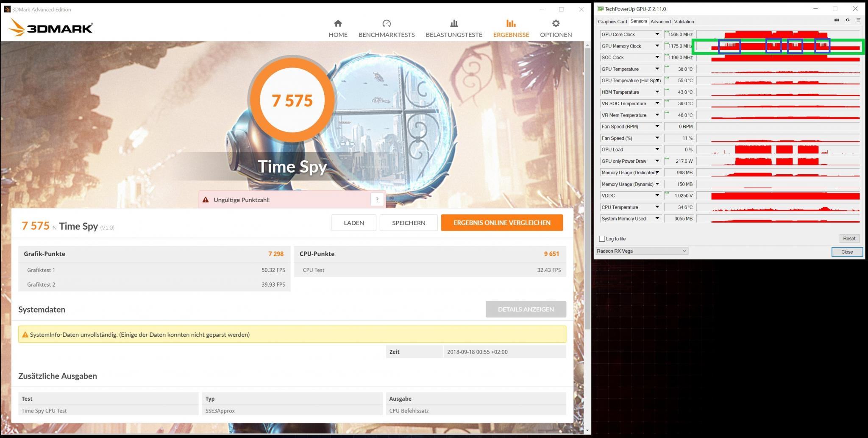Close the GPU-Z window with X
Screen dimensions: 868x438
855,8
